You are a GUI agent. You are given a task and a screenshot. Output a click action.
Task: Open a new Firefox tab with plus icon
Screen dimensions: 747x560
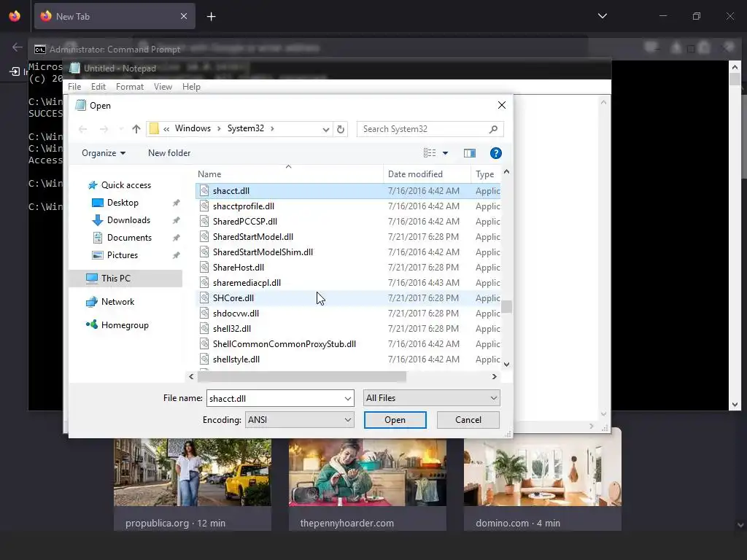click(211, 17)
